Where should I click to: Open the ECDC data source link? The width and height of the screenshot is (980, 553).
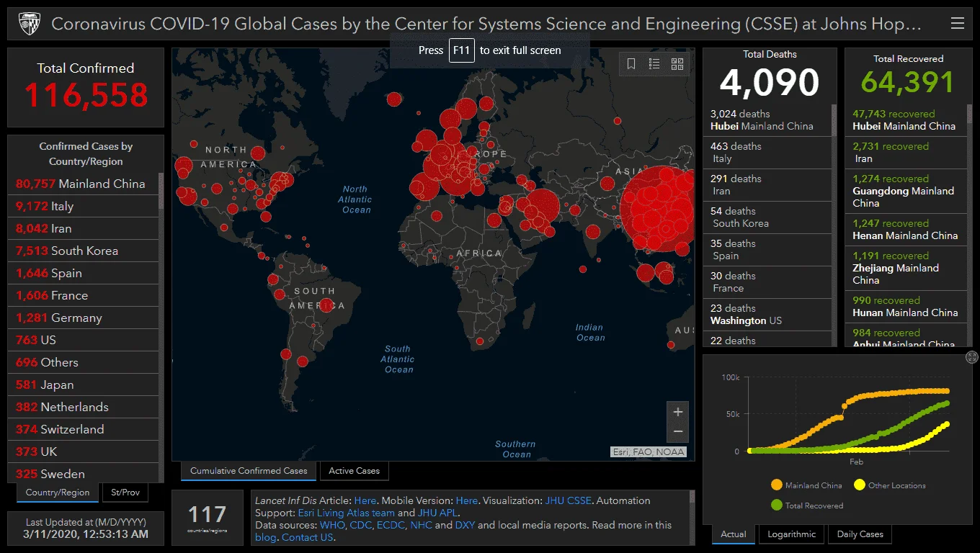390,525
